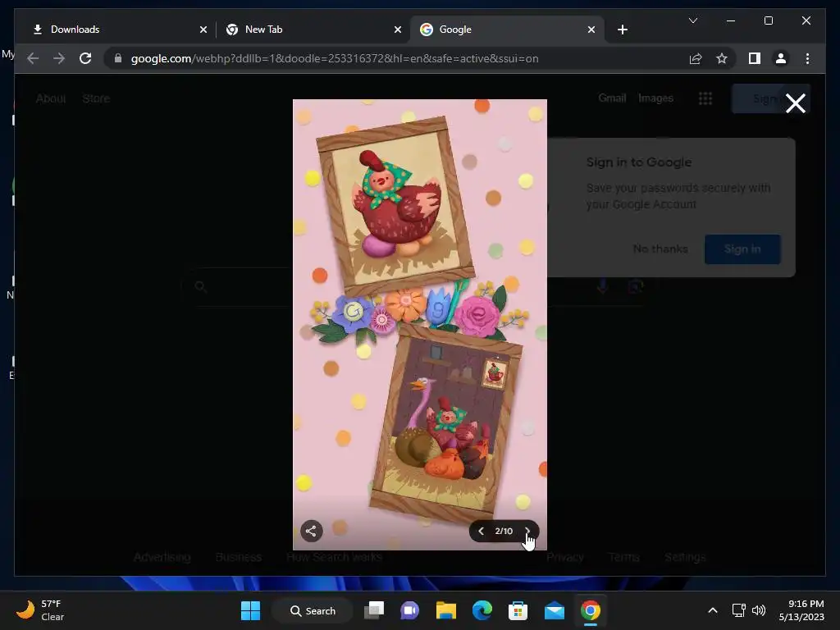The image size is (840, 630).
Task: Open the tab search dropdown
Action: coord(692,21)
